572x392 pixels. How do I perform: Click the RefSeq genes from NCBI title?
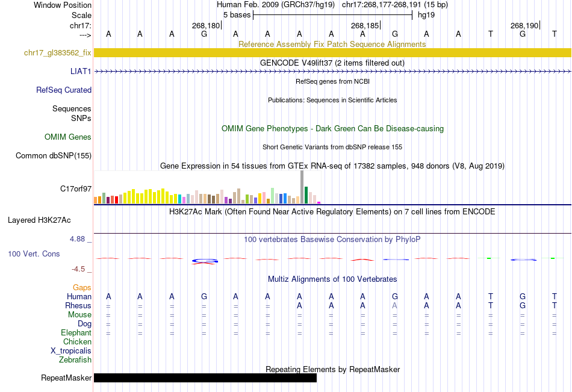point(333,81)
